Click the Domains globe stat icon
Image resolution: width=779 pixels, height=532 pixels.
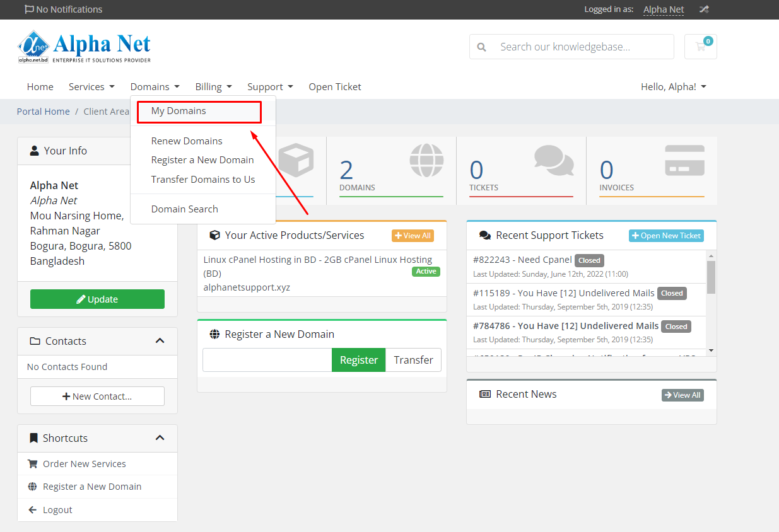426,161
